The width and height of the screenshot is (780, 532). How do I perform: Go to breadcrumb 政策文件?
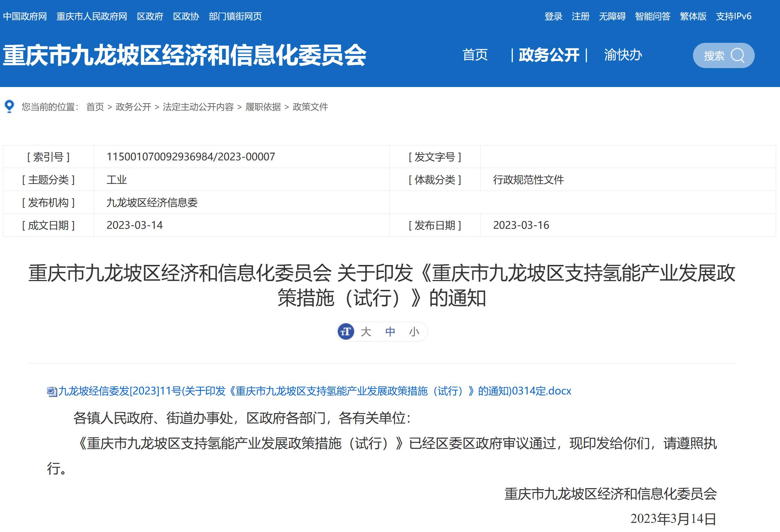click(310, 107)
